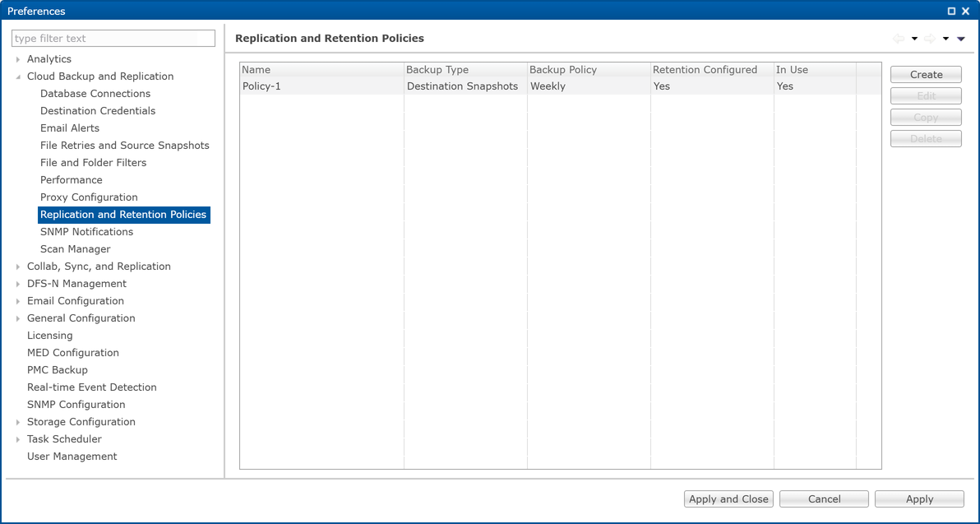
Task: Select Replication and Retention Policies item
Action: tap(124, 215)
